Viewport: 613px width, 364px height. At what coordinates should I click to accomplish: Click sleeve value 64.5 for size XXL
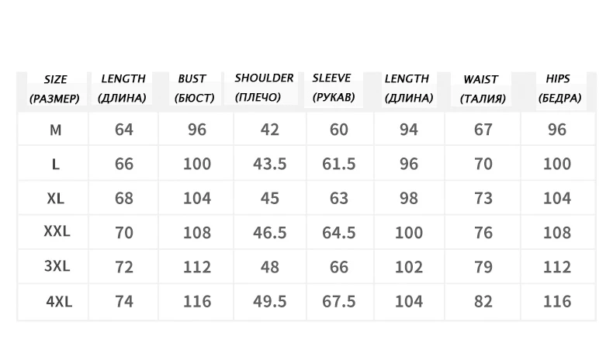340,232
